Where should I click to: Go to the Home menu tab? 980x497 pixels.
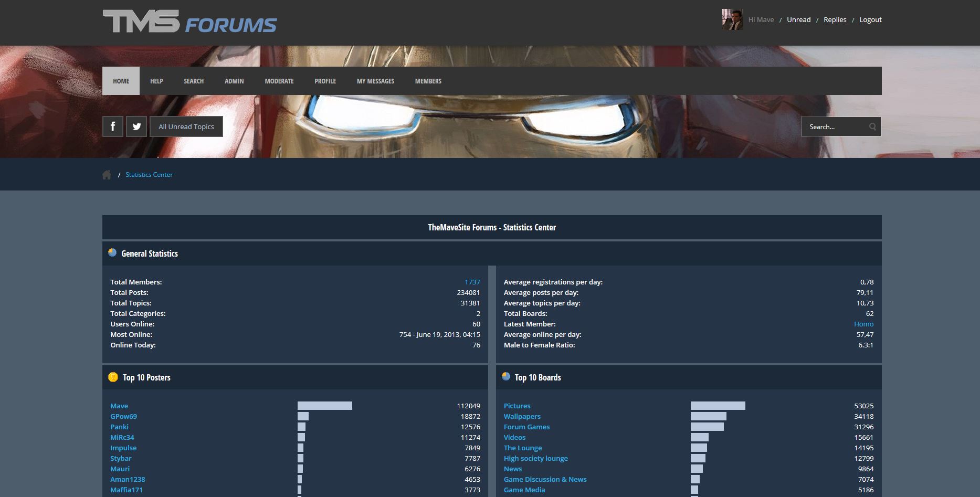point(121,81)
